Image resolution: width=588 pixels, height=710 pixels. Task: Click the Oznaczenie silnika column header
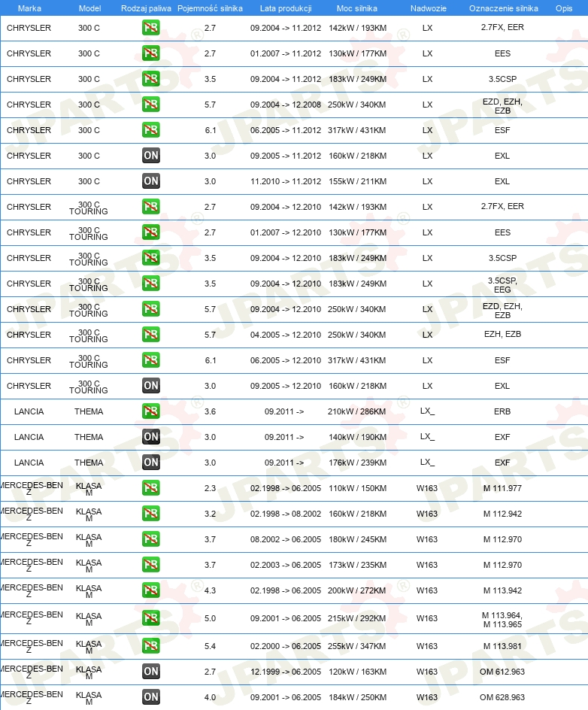503,8
